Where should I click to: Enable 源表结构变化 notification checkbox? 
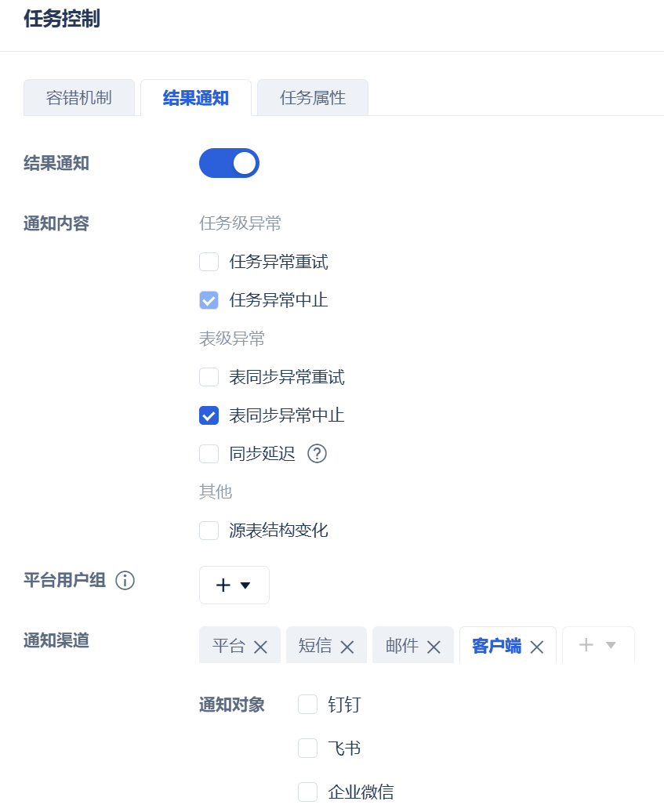pos(209,531)
